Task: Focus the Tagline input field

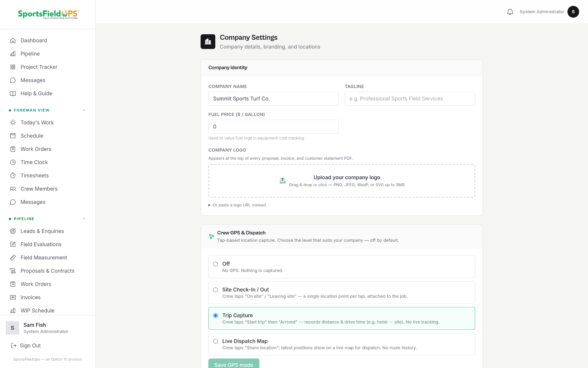Action: (410, 99)
